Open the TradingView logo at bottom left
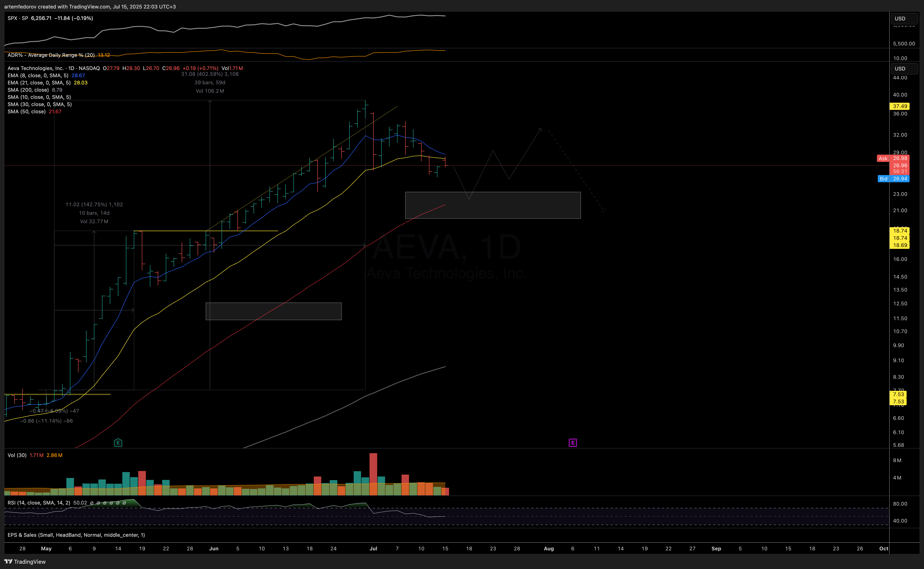The image size is (924, 569). [25, 562]
